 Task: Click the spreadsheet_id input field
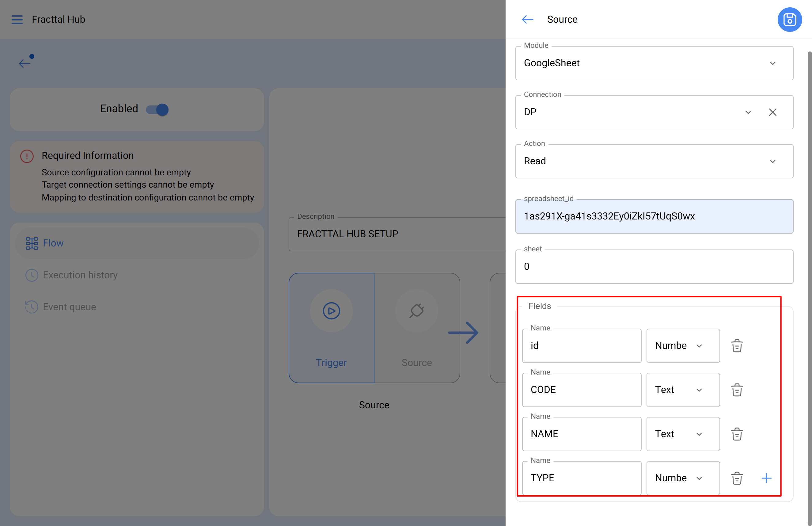[x=654, y=216]
